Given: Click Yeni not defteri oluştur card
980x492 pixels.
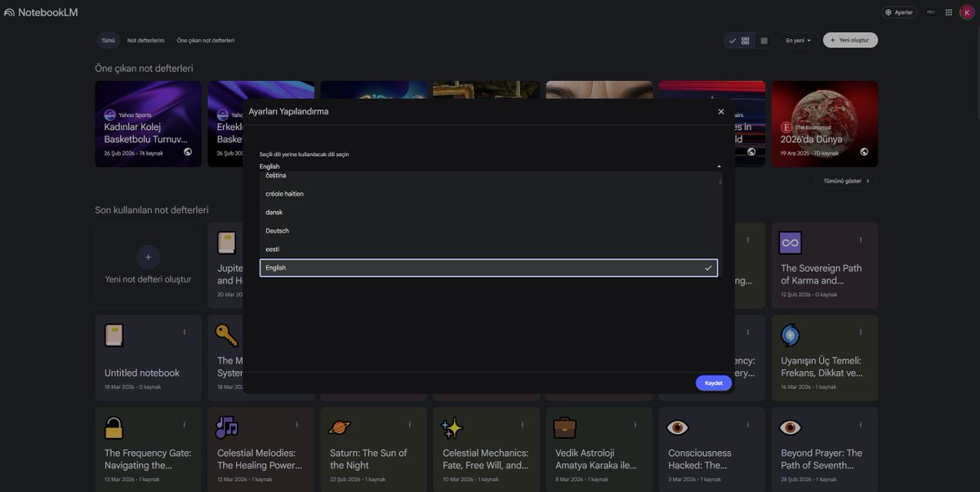Looking at the screenshot, I should 148,266.
